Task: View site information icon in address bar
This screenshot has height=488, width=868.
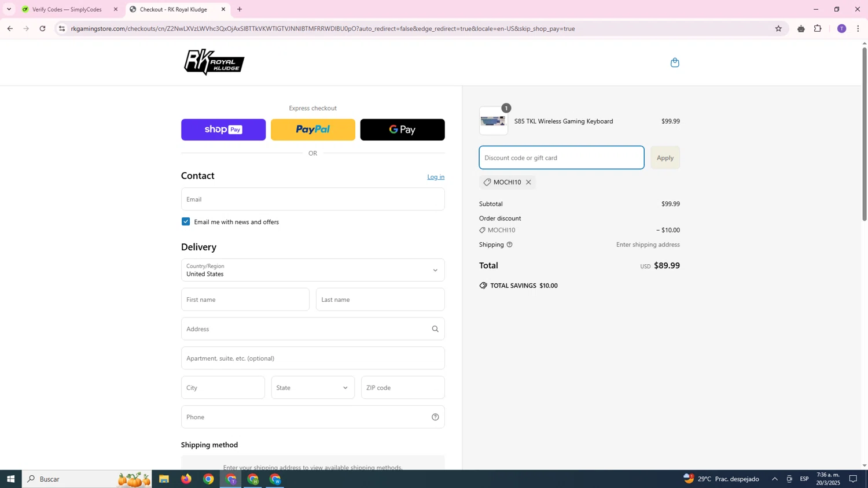Action: pyautogui.click(x=62, y=28)
